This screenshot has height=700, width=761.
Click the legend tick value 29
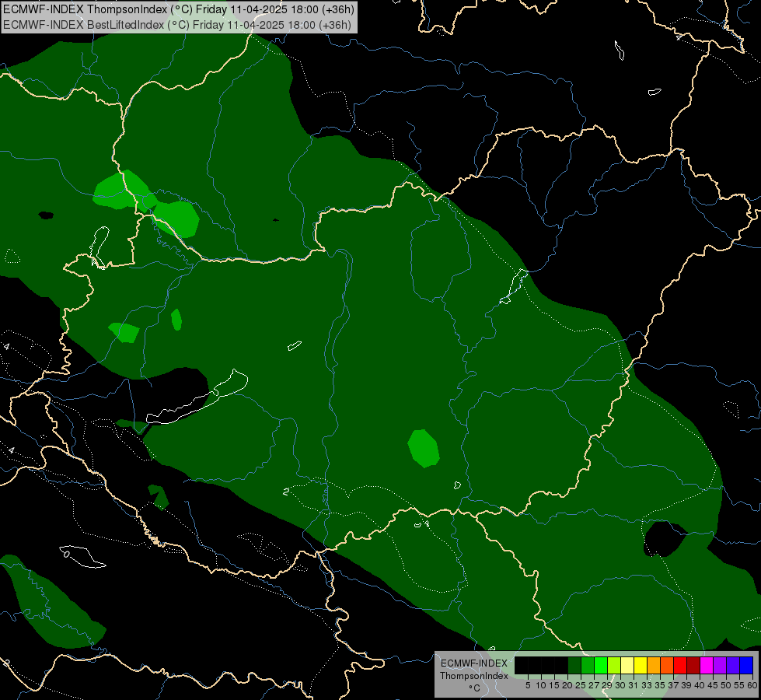pyautogui.click(x=607, y=685)
